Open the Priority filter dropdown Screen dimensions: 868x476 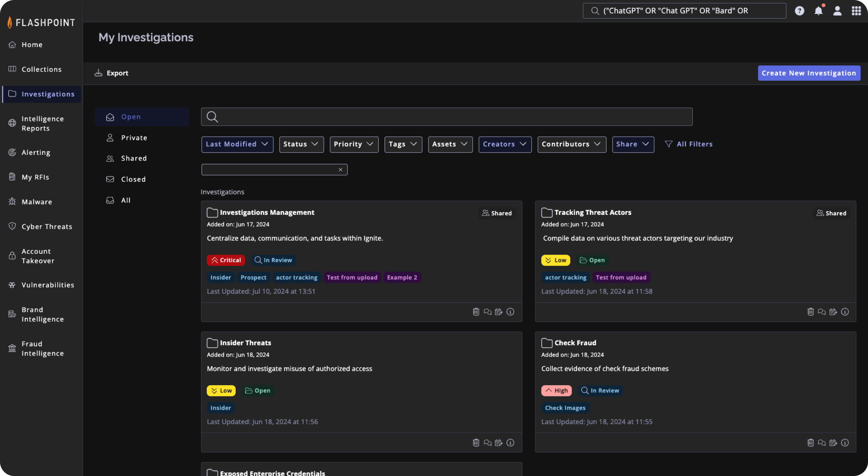354,144
